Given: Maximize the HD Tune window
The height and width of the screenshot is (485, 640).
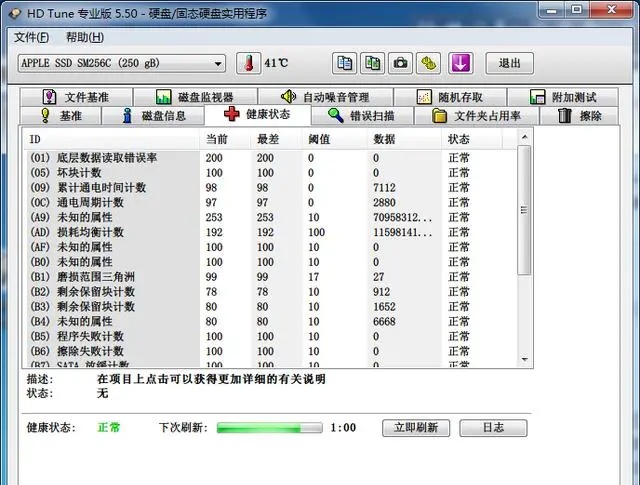Looking at the screenshot, I should coord(576,10).
